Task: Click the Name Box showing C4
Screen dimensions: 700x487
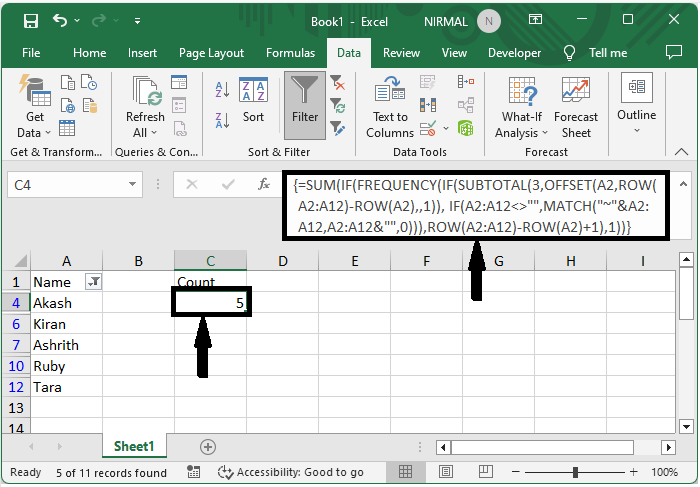Action: click(67, 185)
